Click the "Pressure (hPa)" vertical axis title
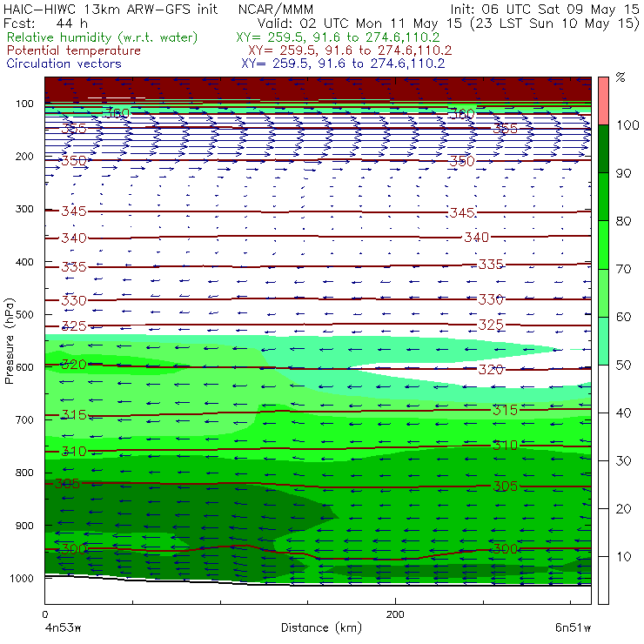This screenshot has height=644, width=644. click(9, 341)
